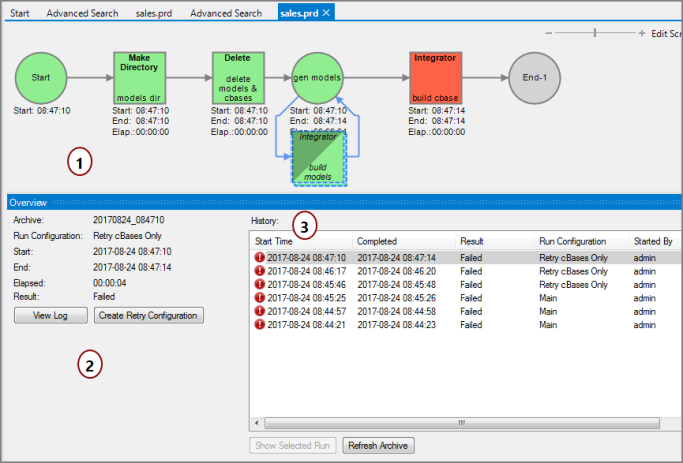Select the Delete models & cbases node
This screenshot has height=463, width=683.
[x=237, y=77]
